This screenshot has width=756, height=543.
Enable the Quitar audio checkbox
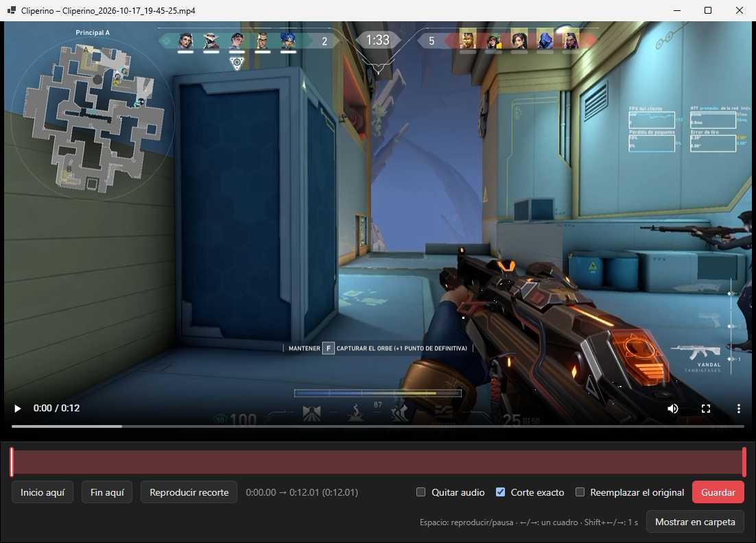pyautogui.click(x=421, y=492)
